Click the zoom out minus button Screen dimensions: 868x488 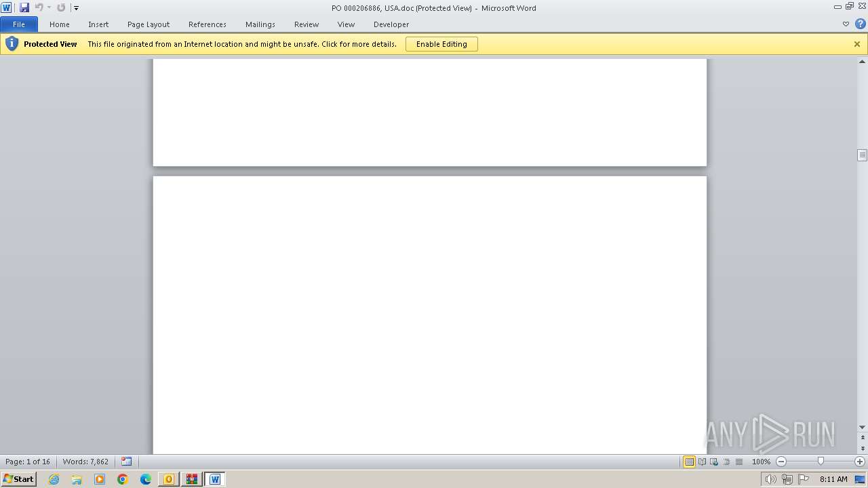coord(781,462)
